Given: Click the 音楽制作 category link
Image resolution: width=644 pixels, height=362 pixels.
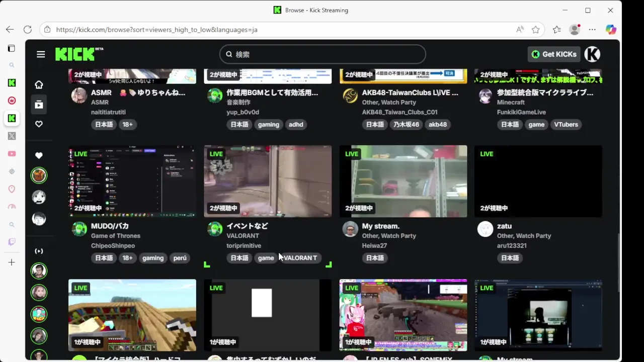Looking at the screenshot, I should coord(238,103).
